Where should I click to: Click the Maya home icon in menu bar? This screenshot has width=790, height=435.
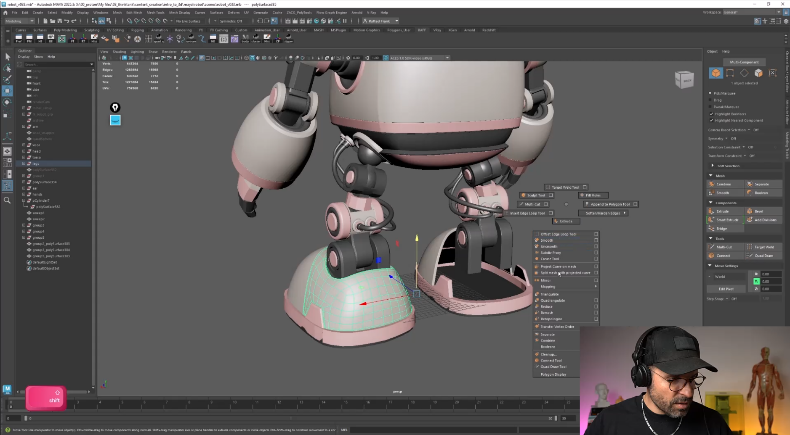pos(7,12)
